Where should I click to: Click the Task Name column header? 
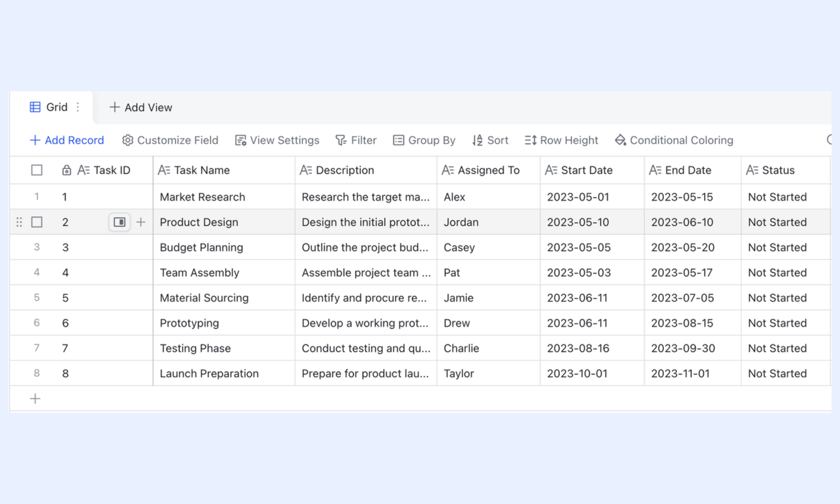pyautogui.click(x=224, y=170)
